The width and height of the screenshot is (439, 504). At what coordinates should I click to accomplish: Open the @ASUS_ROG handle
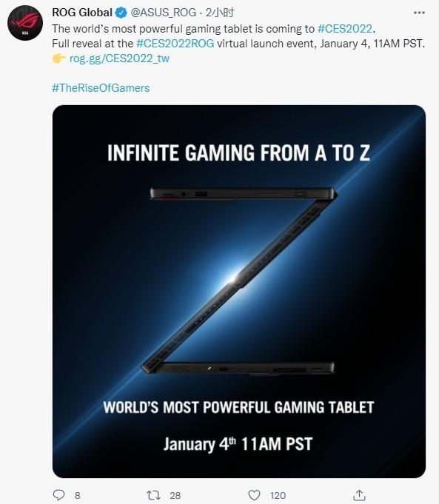(x=164, y=13)
